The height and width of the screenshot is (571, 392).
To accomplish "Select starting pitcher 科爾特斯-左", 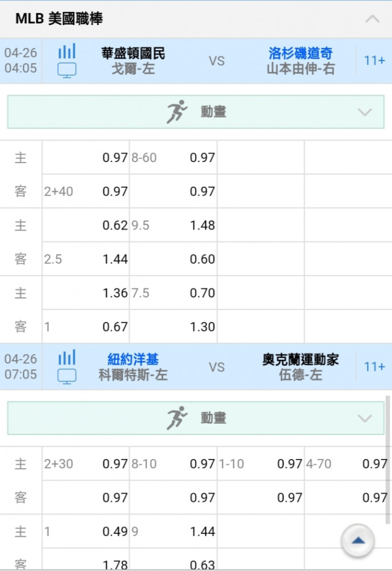I will [x=133, y=375].
